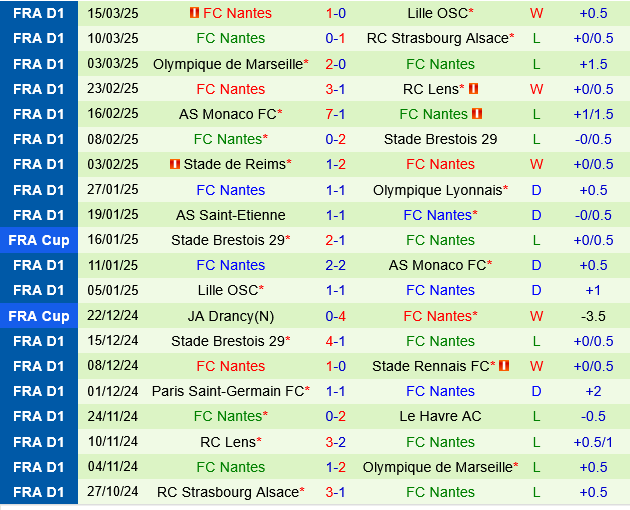Click the W result in the 15/03/25 row

coord(536,13)
